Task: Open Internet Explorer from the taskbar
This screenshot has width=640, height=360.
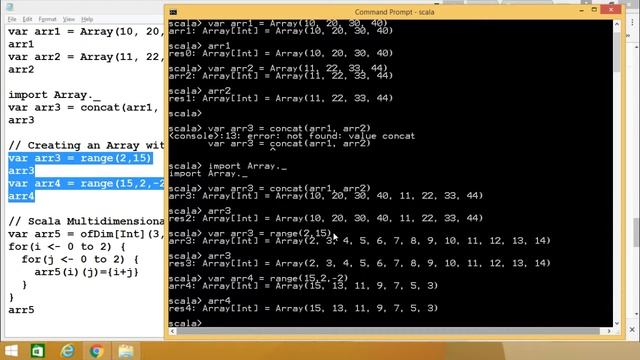Action: [x=67, y=351]
